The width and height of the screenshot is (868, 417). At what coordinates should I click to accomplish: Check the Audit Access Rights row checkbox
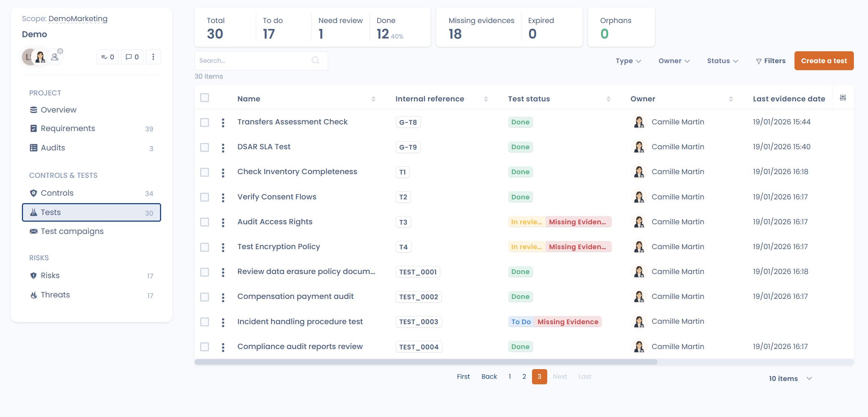click(205, 222)
